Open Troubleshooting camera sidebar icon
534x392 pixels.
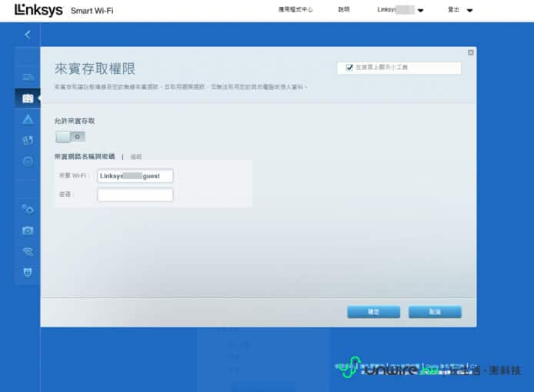point(28,230)
